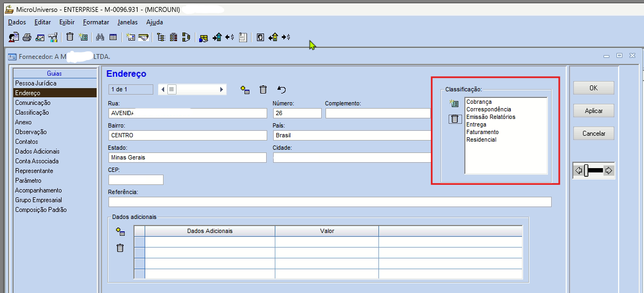The image size is (644, 293).
Task: Open the Ajuda menu
Action: 154,22
